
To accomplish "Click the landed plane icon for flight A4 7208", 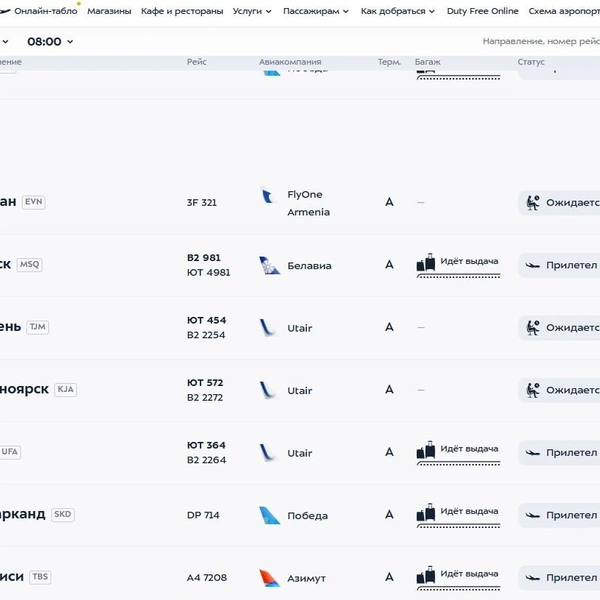I will [x=532, y=577].
